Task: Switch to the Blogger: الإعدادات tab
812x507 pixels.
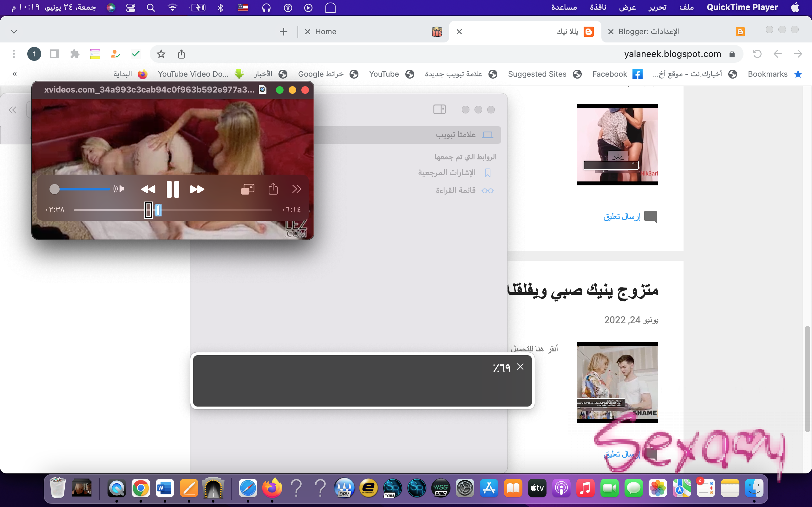Action: pos(648,31)
